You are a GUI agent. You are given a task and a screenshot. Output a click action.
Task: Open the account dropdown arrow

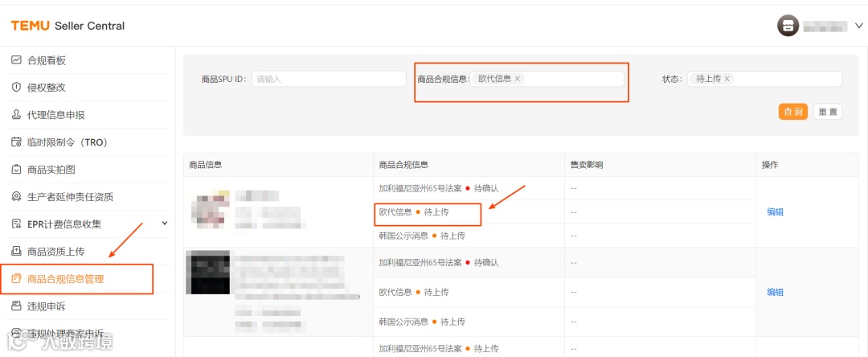coord(859,26)
